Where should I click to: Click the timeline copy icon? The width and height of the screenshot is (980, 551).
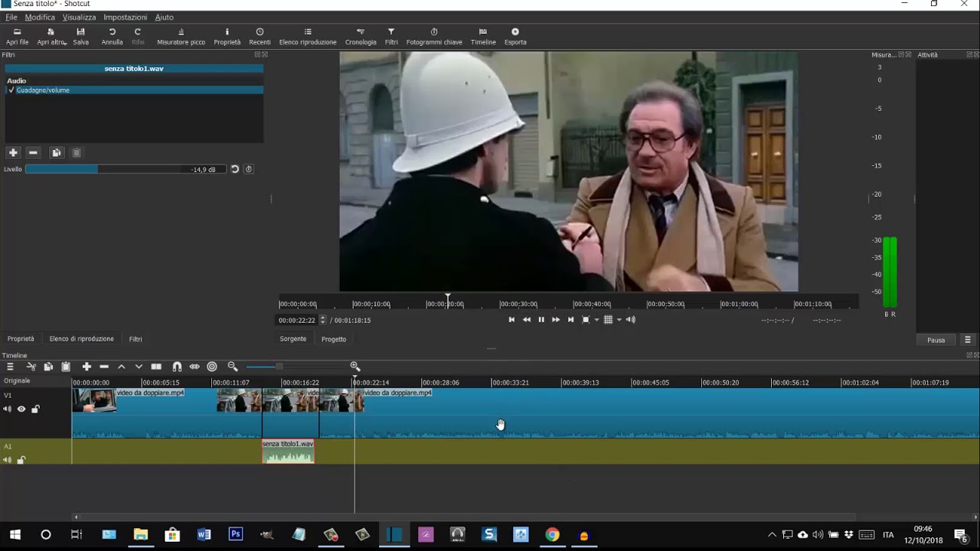pos(48,367)
